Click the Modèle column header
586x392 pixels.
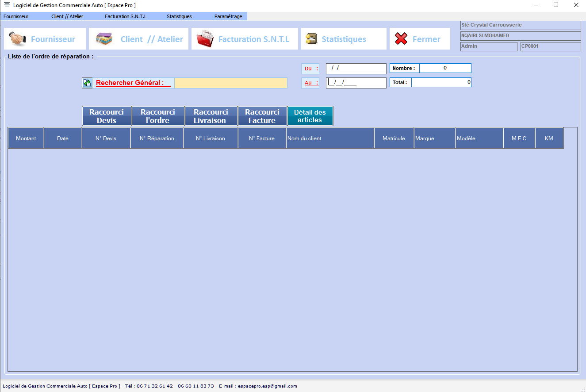479,138
